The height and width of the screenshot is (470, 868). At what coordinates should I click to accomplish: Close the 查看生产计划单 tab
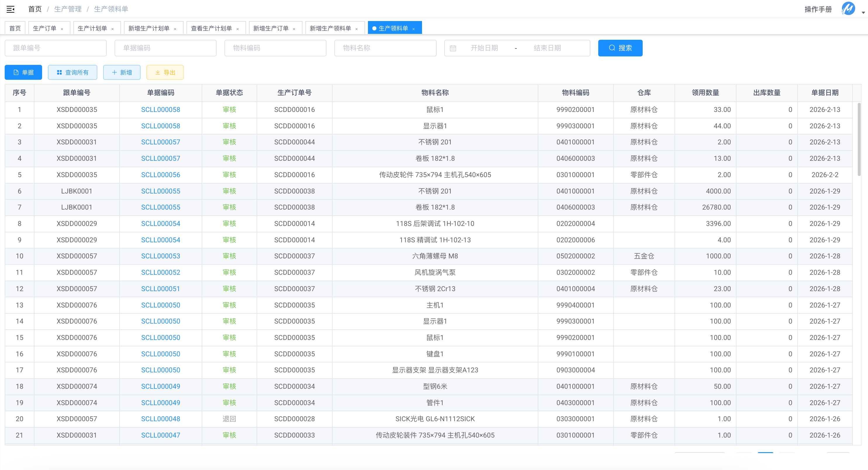[238, 29]
